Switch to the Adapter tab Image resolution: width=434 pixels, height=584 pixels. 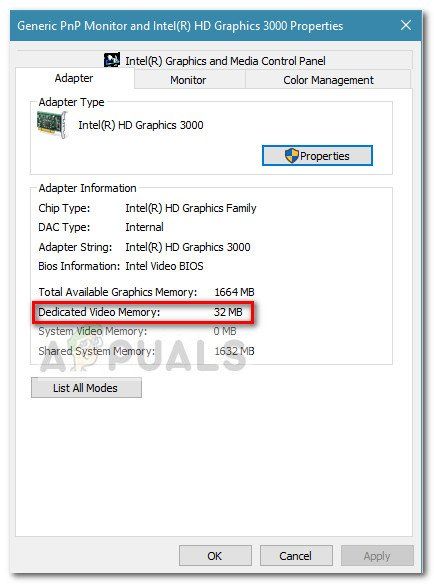coord(74,78)
